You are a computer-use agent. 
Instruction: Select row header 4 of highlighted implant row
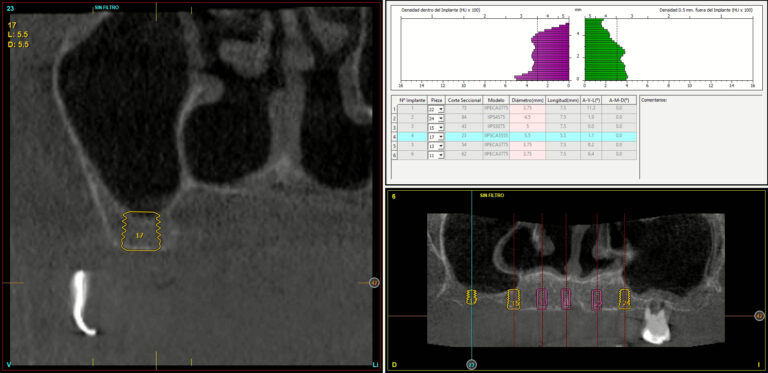(394, 137)
